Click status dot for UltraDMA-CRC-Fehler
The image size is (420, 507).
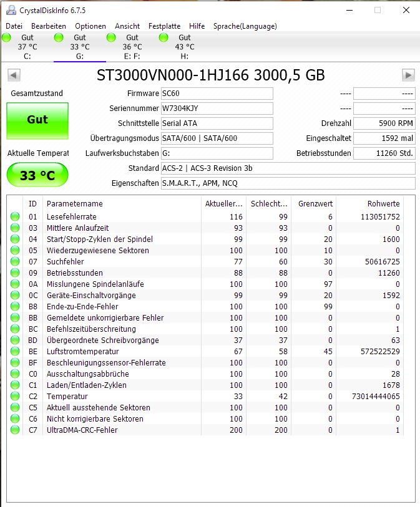(15, 430)
